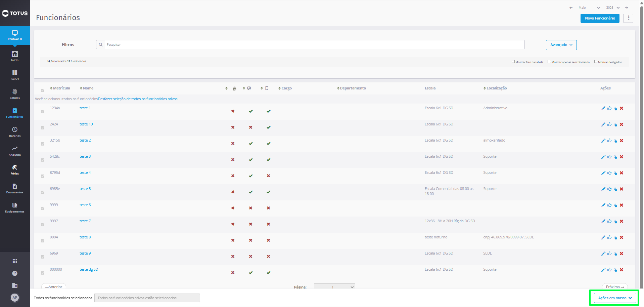
Task: Open the company building icon in sidebar
Action: (x=15, y=285)
